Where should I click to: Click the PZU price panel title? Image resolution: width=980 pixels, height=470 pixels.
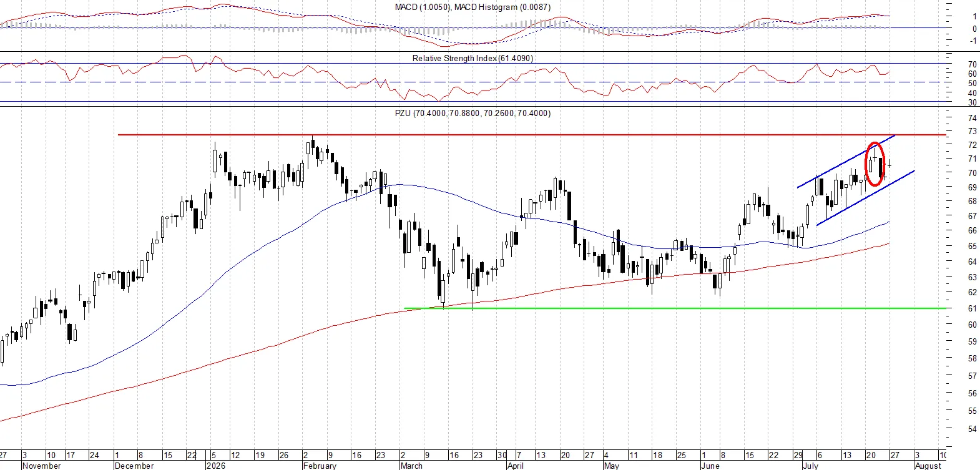tap(473, 113)
